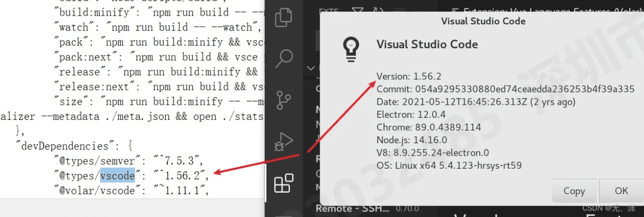Switch to the Source Control view
Viewport: 644px width, 217px height.
(284, 100)
